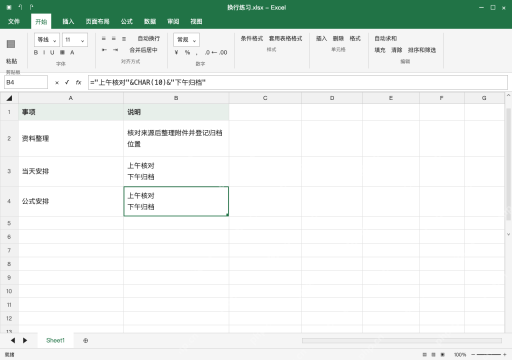Click the increase indent arrow icon
Image resolution: width=512 pixels, height=360 pixels.
[115, 50]
